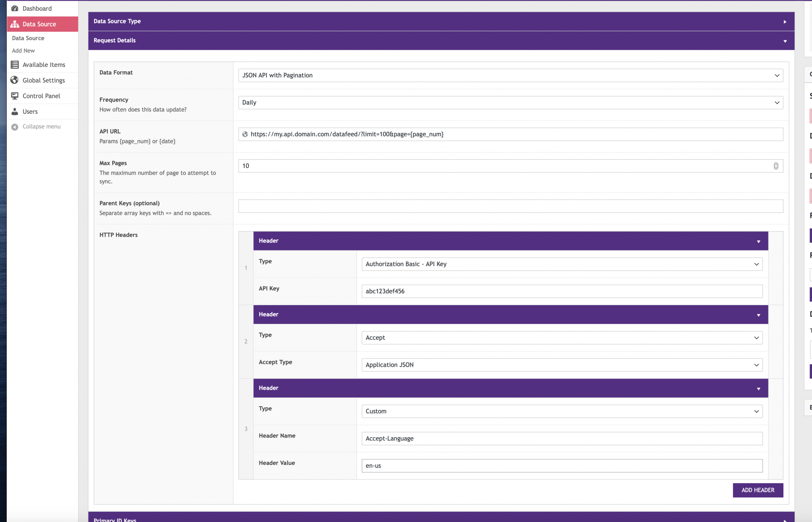Click the globe icon inside the API URL field
Screen dimensions: 812x522
pyautogui.click(x=245, y=134)
